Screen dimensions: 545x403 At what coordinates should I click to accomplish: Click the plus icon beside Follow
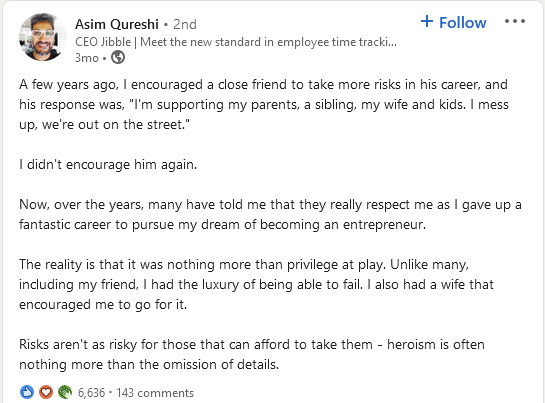427,22
